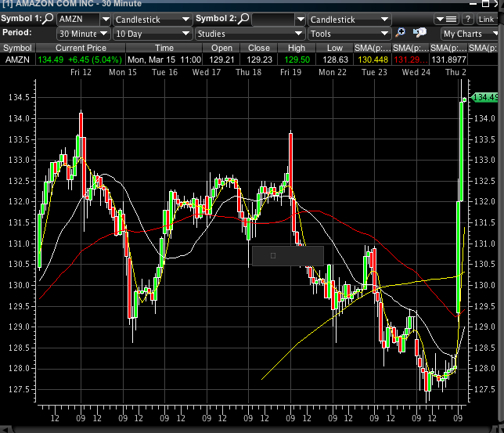Image resolution: width=504 pixels, height=433 pixels.
Task: Click the Symbol 2 magnifier search icon
Action: coord(243,19)
